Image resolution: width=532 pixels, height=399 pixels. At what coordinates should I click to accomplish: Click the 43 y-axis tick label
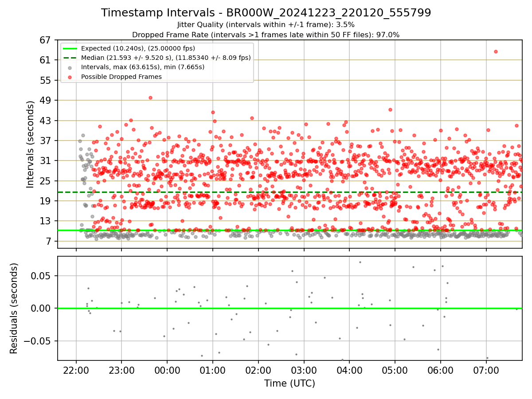[46, 121]
